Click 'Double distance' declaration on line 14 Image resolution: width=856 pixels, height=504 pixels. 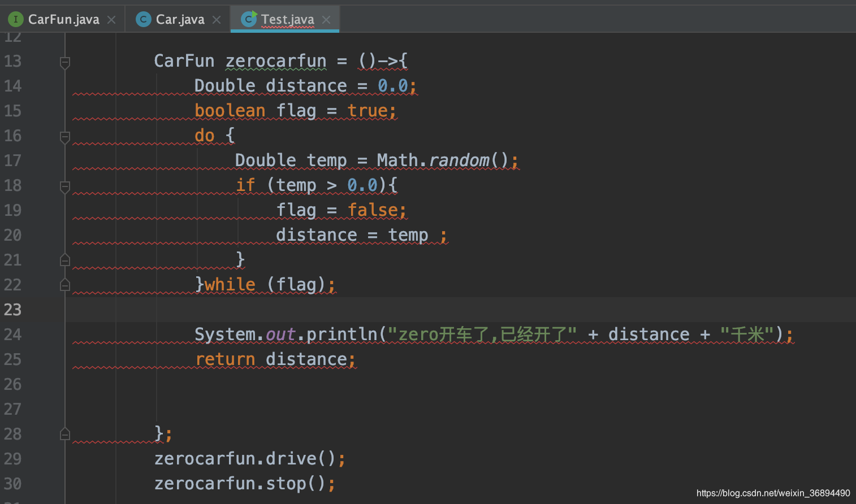point(270,86)
